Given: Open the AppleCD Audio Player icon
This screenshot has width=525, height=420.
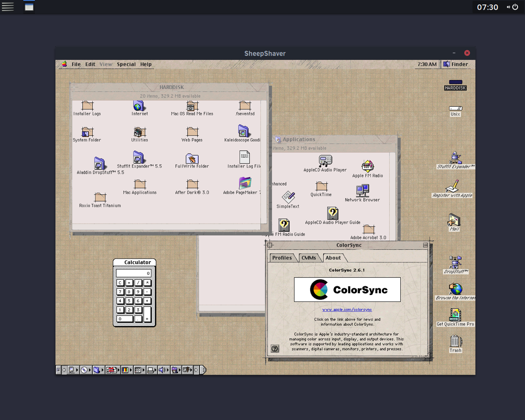Looking at the screenshot, I should (x=325, y=161).
